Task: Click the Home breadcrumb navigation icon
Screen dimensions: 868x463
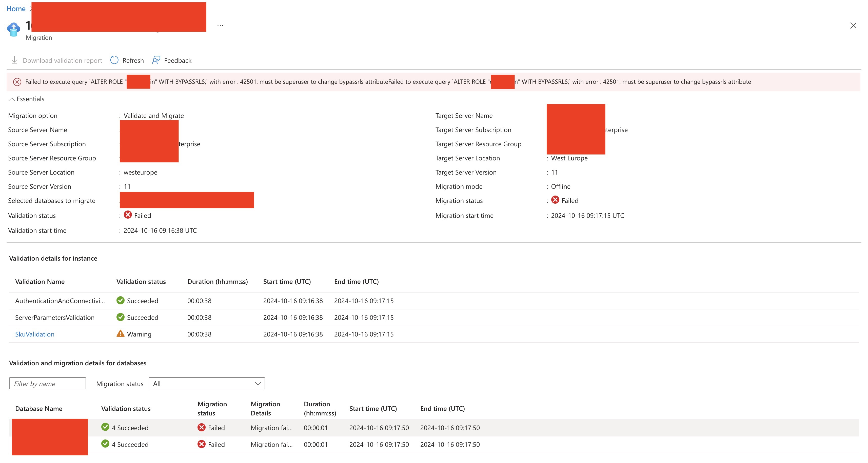Action: click(x=15, y=8)
